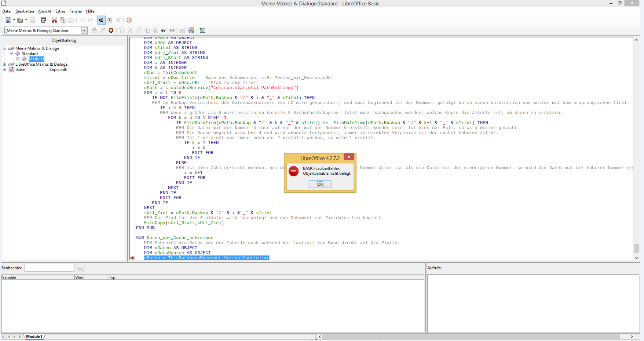Viewport: 644px width, 341px height.
Task: Expand the daten - Kopie.odb node
Action: pyautogui.click(x=5, y=70)
